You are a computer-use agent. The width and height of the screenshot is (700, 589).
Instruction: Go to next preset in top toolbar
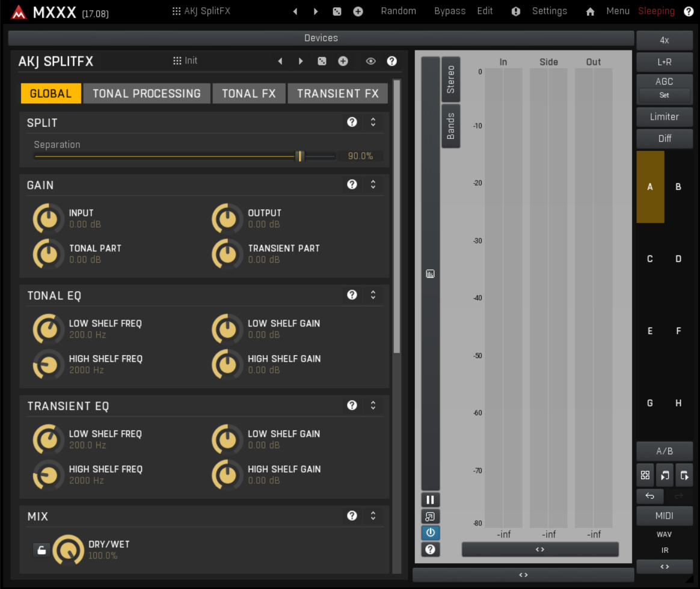click(x=316, y=11)
